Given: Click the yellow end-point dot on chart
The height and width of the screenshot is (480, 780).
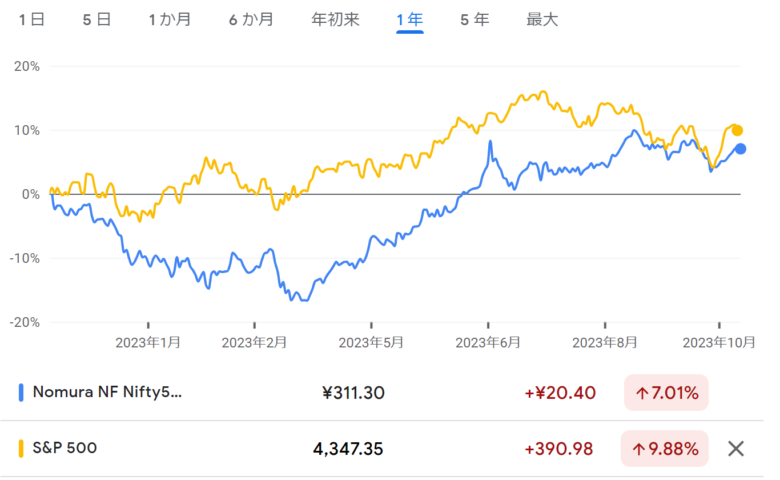Looking at the screenshot, I should tap(737, 130).
